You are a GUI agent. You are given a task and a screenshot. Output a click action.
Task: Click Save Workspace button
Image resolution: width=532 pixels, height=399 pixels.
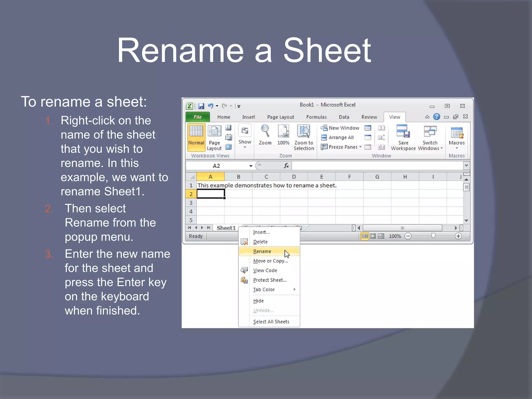[x=403, y=138]
